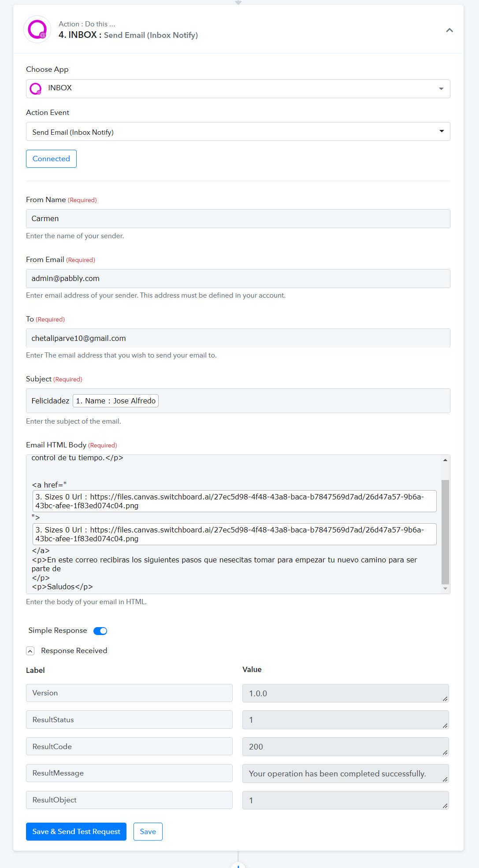The width and height of the screenshot is (479, 868).
Task: Click the ResultCode label field
Action: [129, 746]
